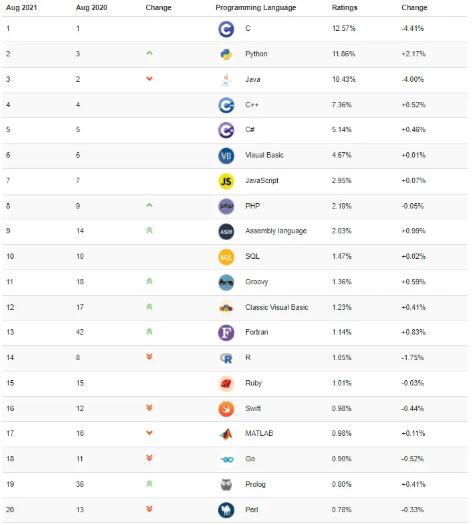Click the C language logo icon
The image size is (472, 525).
[x=226, y=29]
